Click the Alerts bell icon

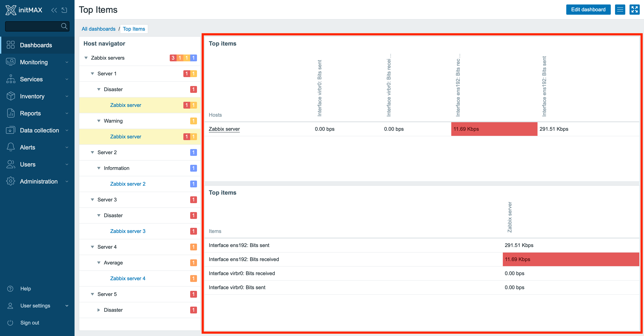pos(10,147)
